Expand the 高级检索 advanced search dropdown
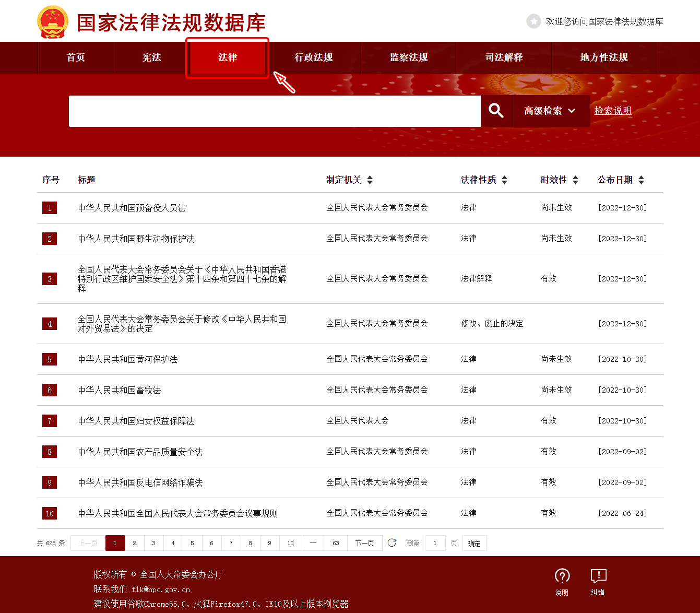 pos(551,111)
